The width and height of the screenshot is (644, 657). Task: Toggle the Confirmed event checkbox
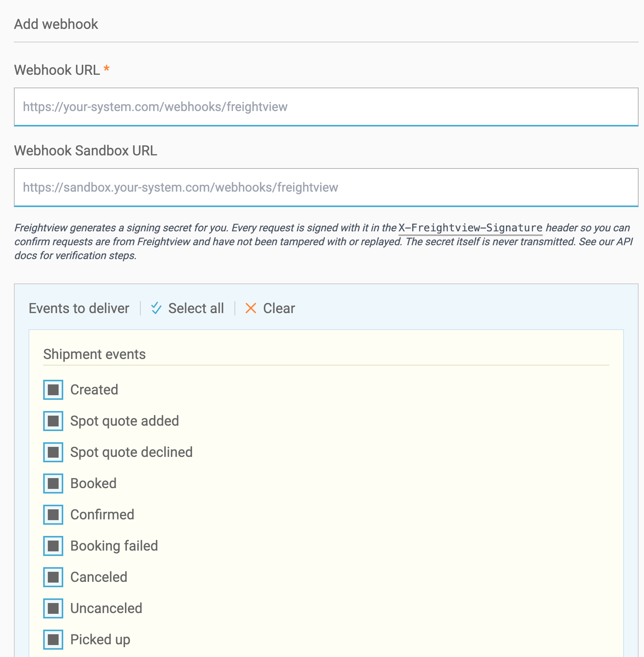point(53,515)
